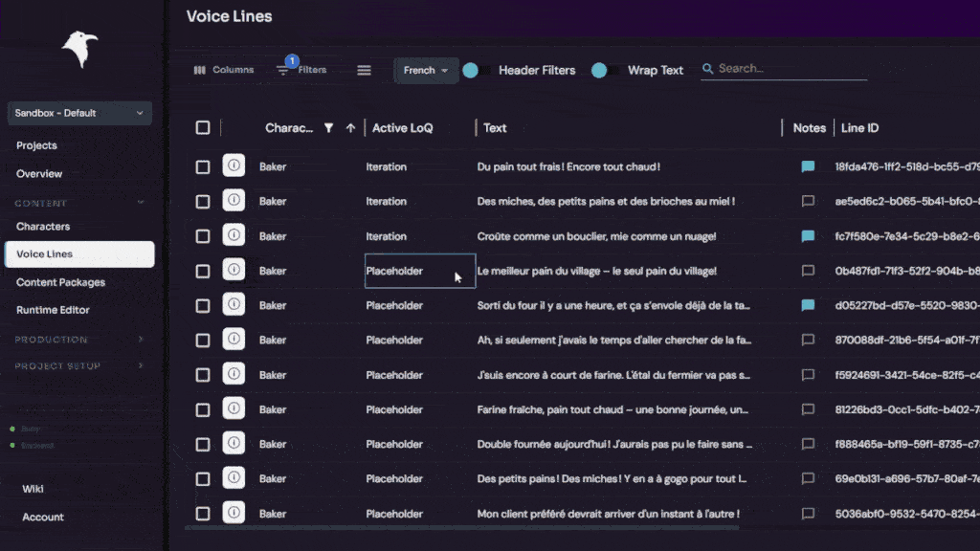Check the 'Le meilleur pain du village' row checkbox
Viewport: 980px width, 551px height.
point(203,271)
